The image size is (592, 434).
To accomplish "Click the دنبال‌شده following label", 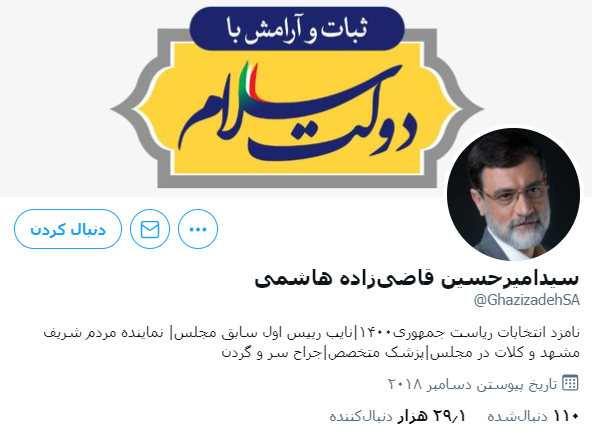I will point(517,416).
